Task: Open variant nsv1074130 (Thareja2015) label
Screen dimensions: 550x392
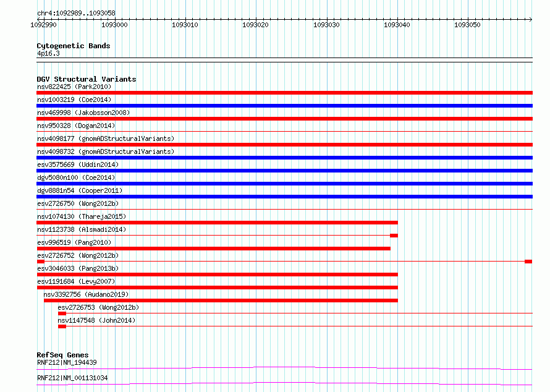Action: [x=82, y=216]
